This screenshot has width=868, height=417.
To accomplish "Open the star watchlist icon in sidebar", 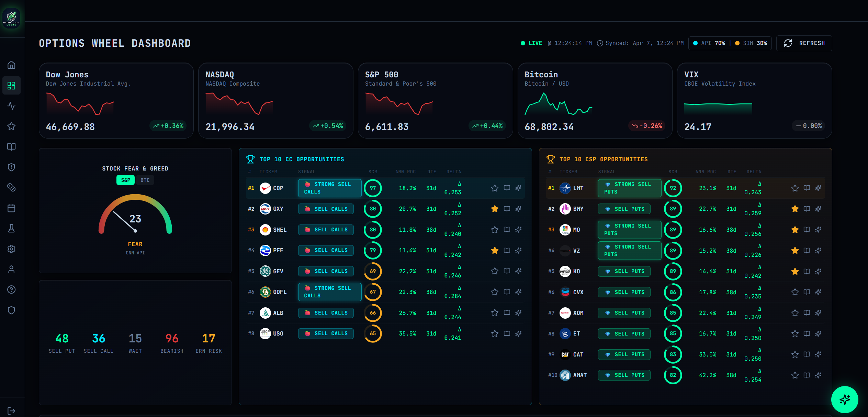I will tap(11, 126).
